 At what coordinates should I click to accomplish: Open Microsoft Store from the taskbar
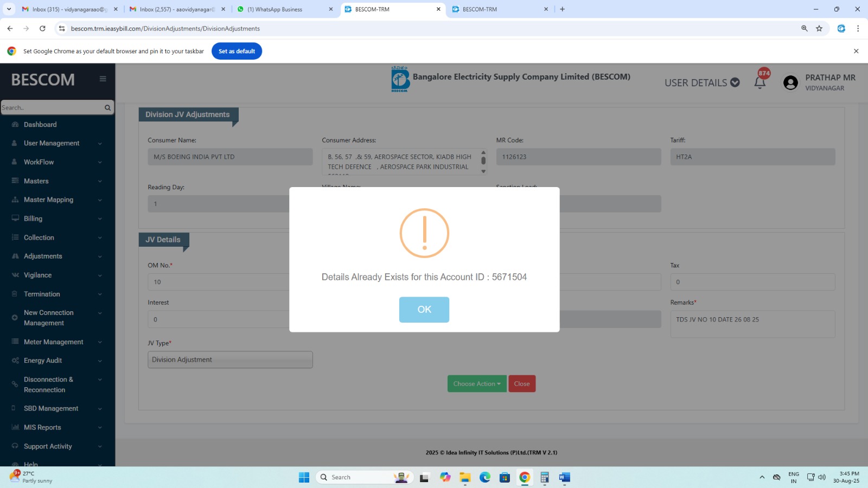pos(505,477)
